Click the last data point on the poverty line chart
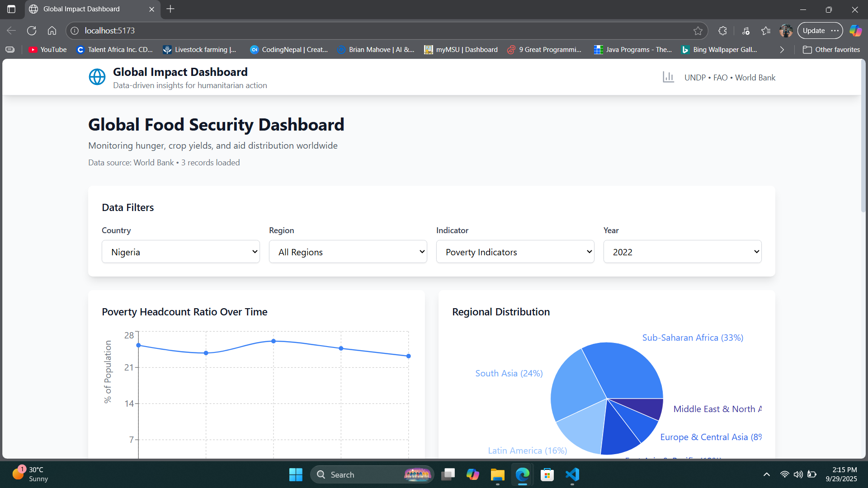This screenshot has width=868, height=488. [409, 356]
